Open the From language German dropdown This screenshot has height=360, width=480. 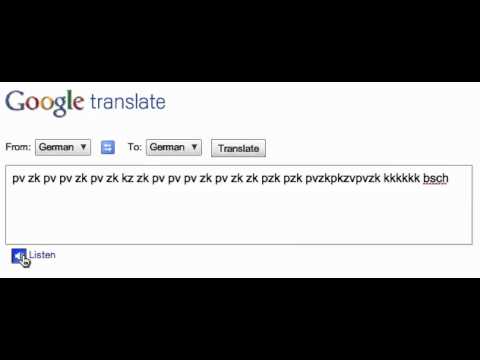point(63,147)
